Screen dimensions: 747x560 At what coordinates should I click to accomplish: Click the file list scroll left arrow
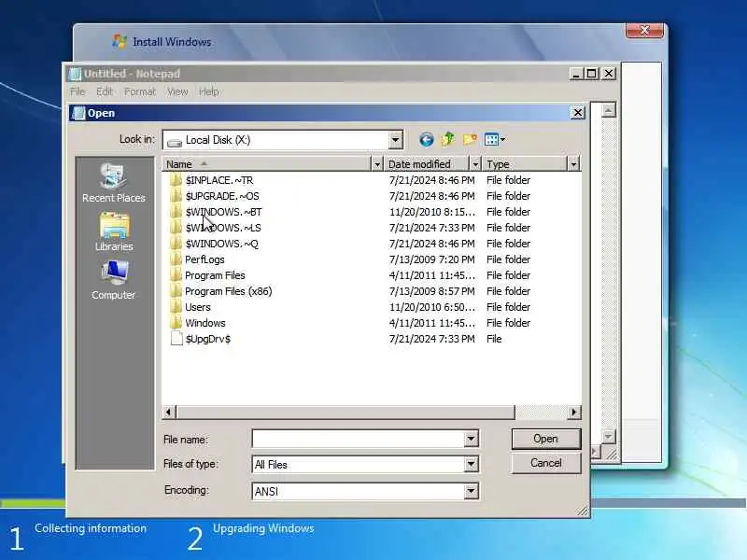point(169,412)
